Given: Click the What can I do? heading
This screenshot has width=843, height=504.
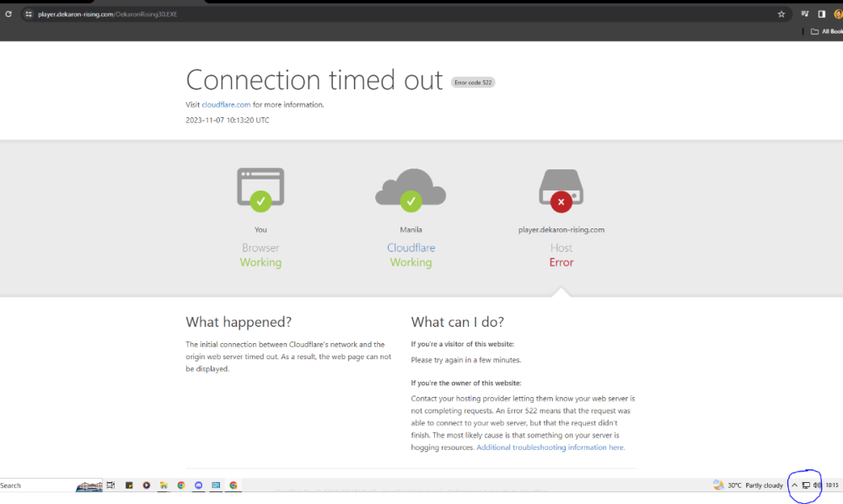Looking at the screenshot, I should click(x=458, y=322).
